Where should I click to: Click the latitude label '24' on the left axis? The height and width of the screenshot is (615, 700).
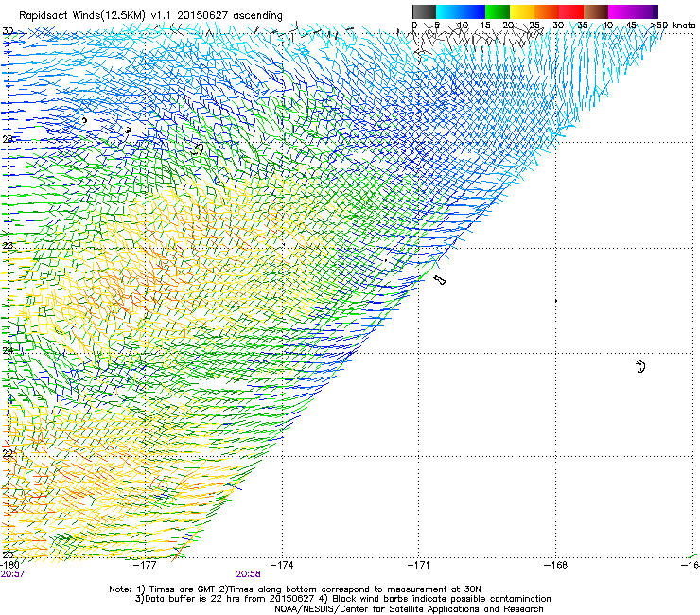coord(8,351)
